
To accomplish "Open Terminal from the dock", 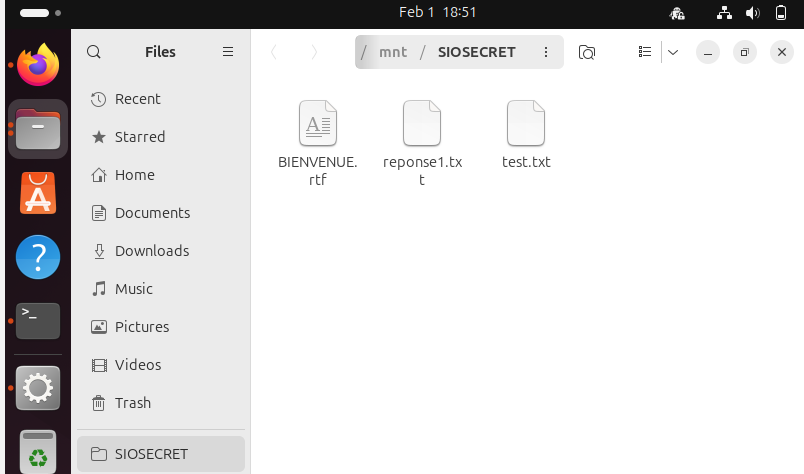I will click(x=38, y=320).
